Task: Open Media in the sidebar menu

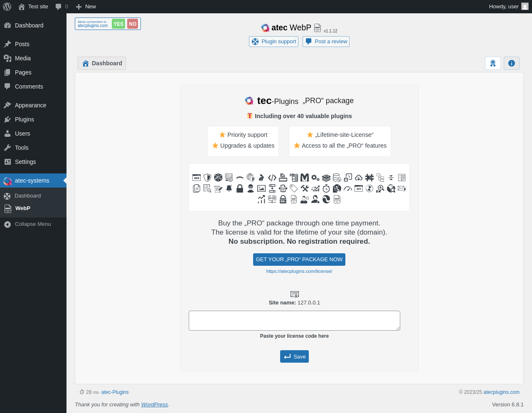Action: point(33,58)
